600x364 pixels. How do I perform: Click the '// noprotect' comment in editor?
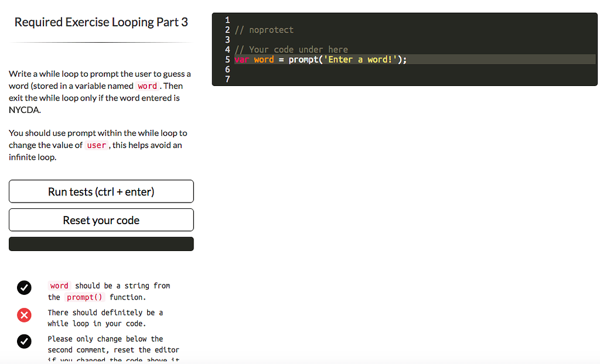(x=264, y=30)
